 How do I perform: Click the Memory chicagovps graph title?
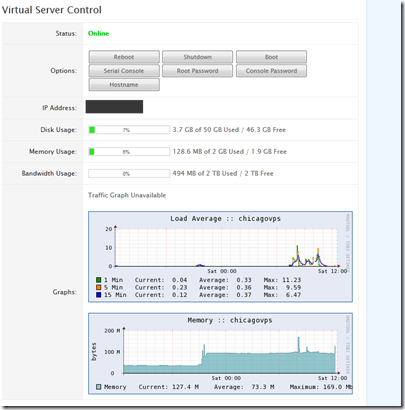(x=230, y=320)
